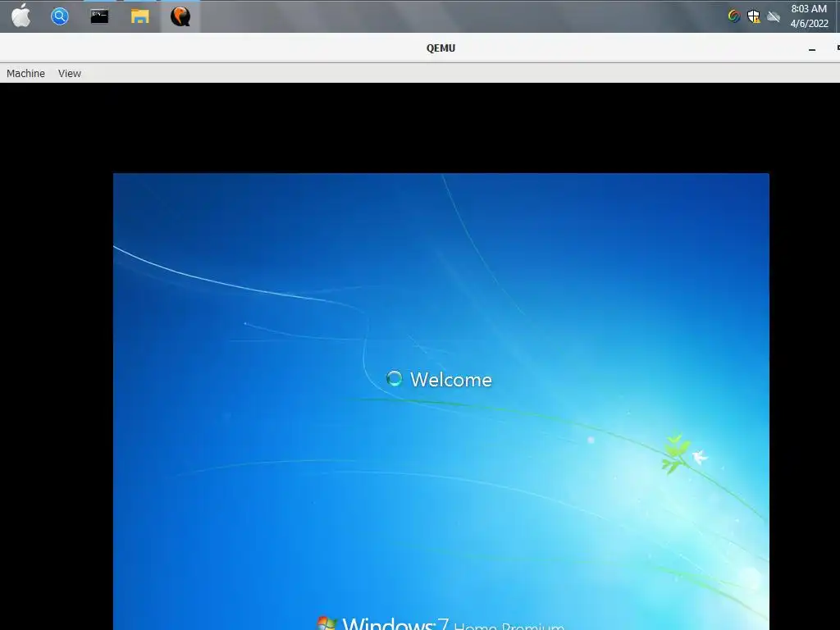840x630 pixels.
Task: Click the Welcome text in the guest
Action: point(451,379)
